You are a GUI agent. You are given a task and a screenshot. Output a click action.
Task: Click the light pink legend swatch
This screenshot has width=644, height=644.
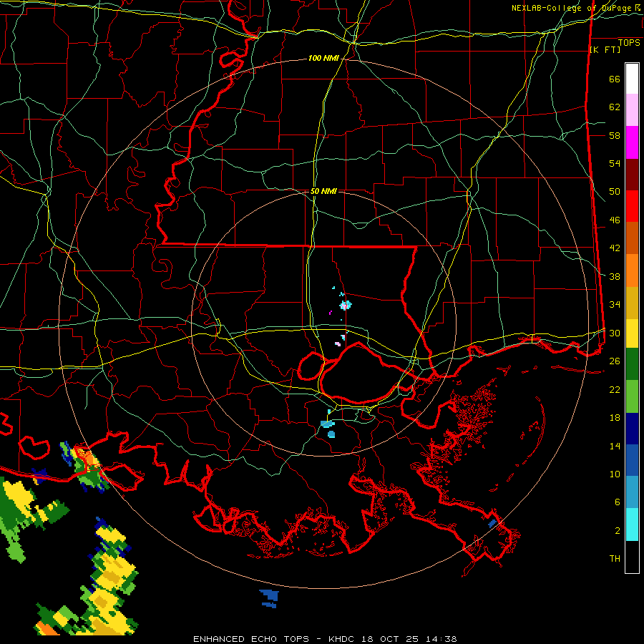click(x=632, y=110)
